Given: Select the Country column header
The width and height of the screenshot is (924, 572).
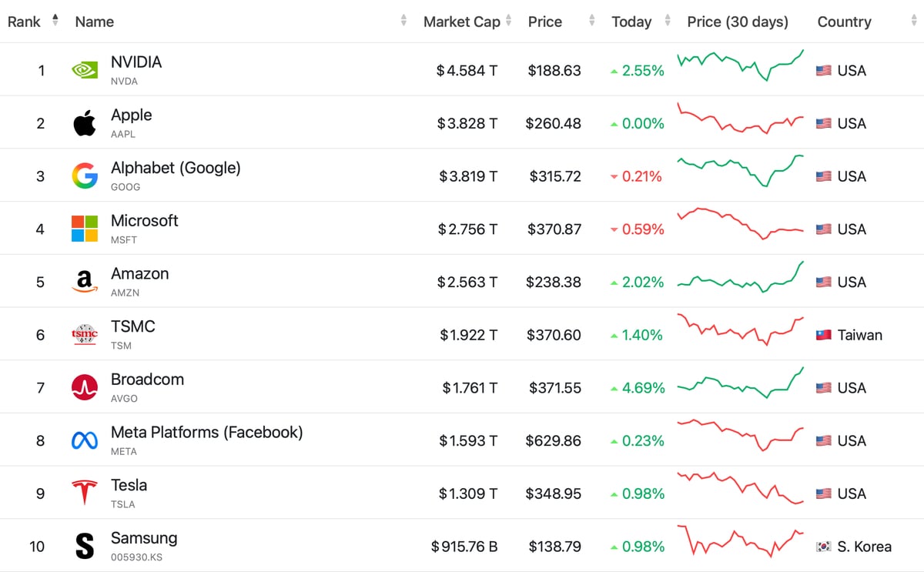Looking at the screenshot, I should click(x=844, y=22).
